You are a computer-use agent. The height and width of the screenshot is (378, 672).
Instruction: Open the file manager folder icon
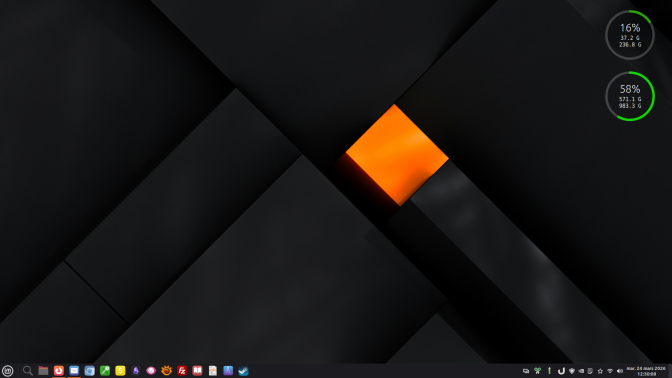point(43,371)
